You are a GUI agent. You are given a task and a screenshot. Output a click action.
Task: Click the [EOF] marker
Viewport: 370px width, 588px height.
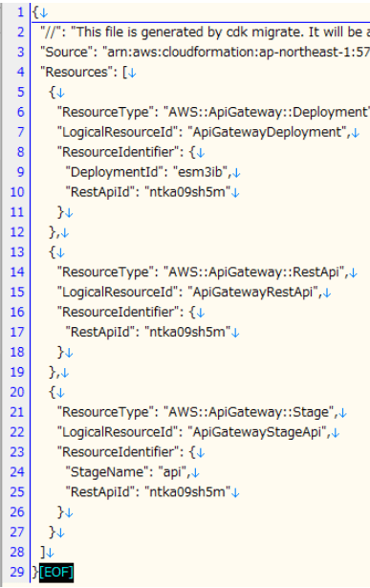56,573
